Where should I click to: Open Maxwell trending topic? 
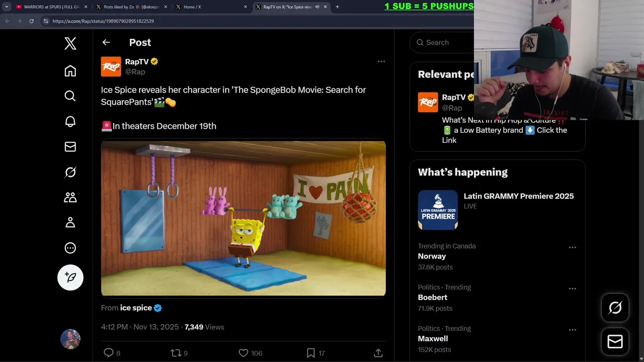(433, 339)
